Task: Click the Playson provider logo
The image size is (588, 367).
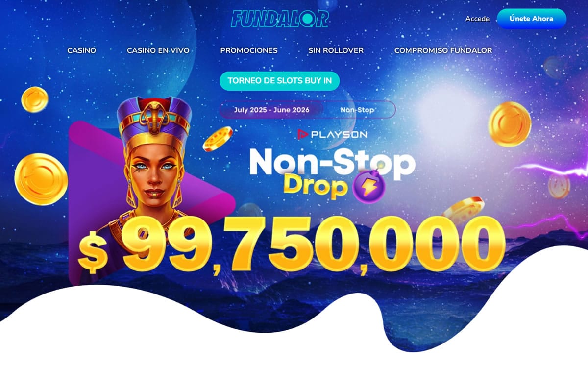Action: (333, 134)
